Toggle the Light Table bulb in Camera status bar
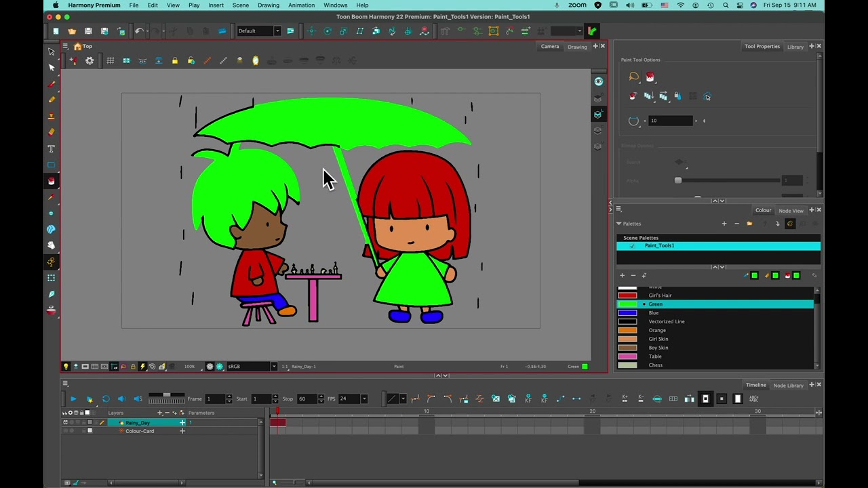Screen dimensions: 868x488 tap(66, 367)
